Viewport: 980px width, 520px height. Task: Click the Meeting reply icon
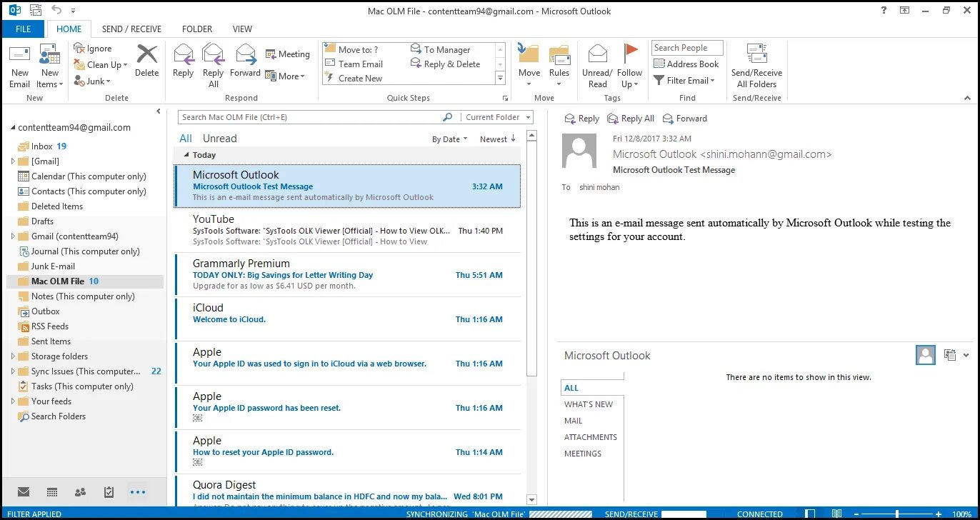pos(271,54)
